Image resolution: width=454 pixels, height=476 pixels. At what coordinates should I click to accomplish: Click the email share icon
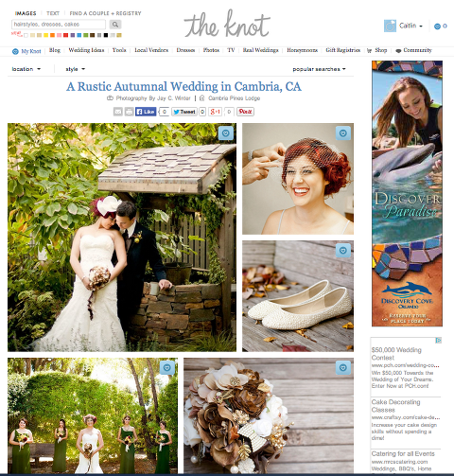pos(118,112)
